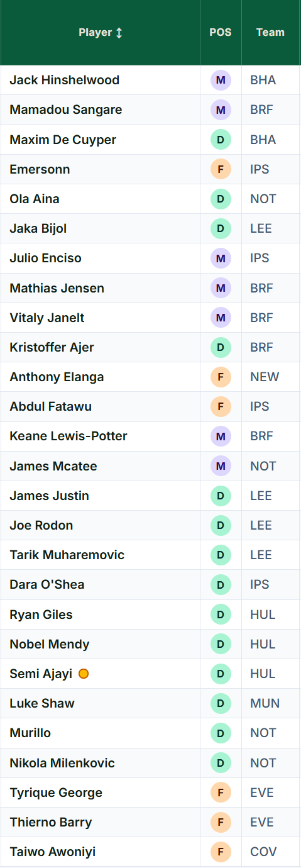Image resolution: width=301 pixels, height=868 pixels.
Task: Open Nikola Milenkovic player entry
Action: 62,763
